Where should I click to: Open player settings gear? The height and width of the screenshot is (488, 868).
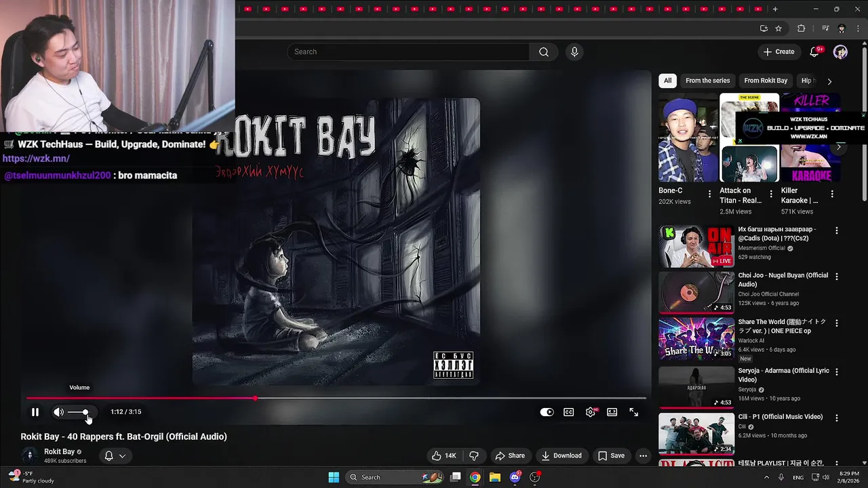point(591,412)
